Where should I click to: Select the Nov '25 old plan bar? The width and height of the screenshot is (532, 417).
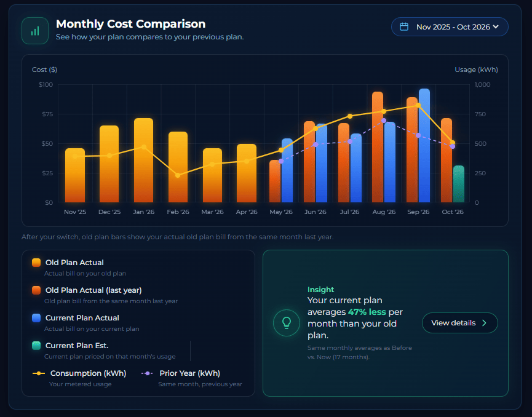coord(75,175)
